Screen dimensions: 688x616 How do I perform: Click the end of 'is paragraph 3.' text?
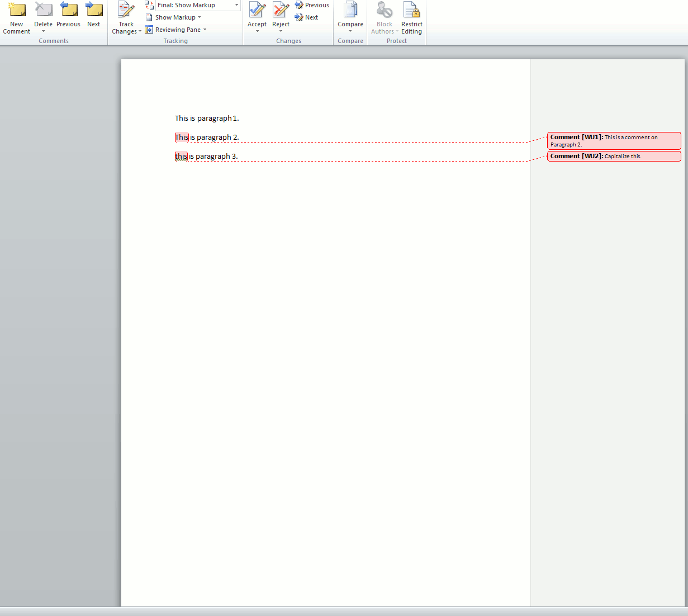(238, 157)
